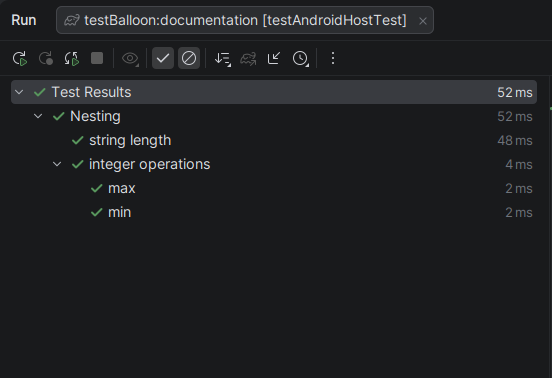Open the more options kebab menu

click(333, 58)
